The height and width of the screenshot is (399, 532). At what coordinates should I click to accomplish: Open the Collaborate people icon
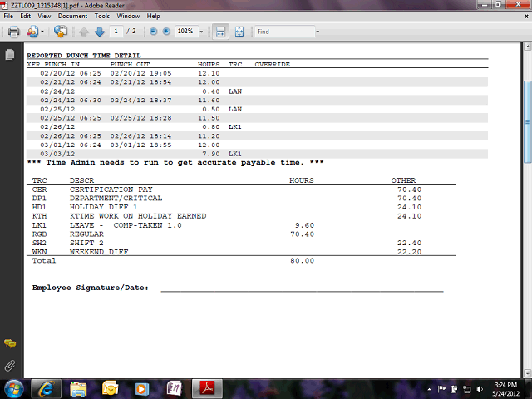coord(32,32)
